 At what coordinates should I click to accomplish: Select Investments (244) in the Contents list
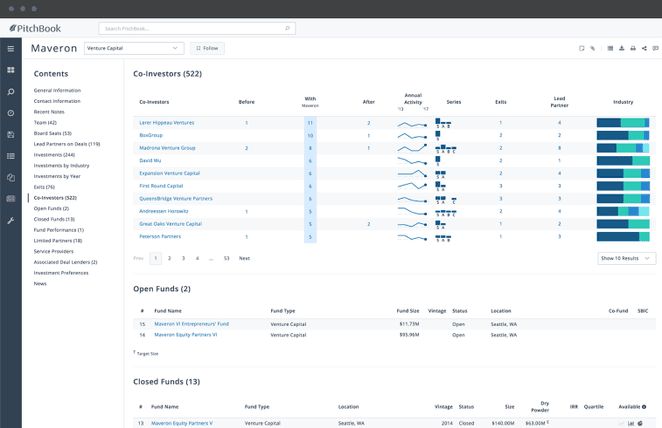[x=54, y=155]
